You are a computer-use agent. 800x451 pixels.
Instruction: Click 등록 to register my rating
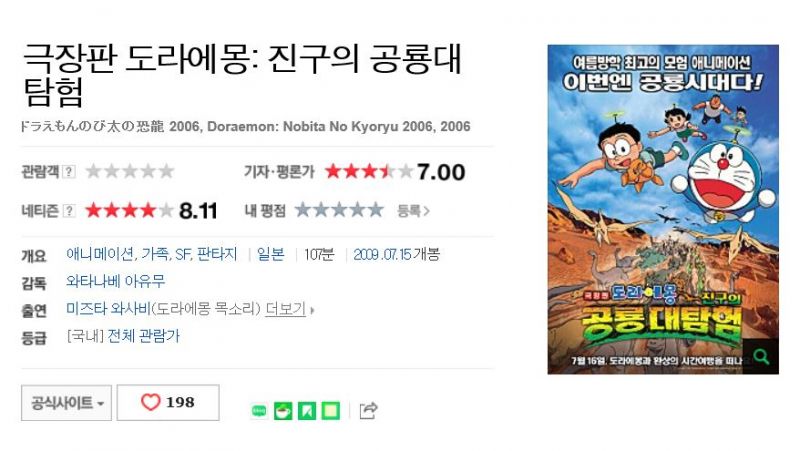tap(413, 211)
